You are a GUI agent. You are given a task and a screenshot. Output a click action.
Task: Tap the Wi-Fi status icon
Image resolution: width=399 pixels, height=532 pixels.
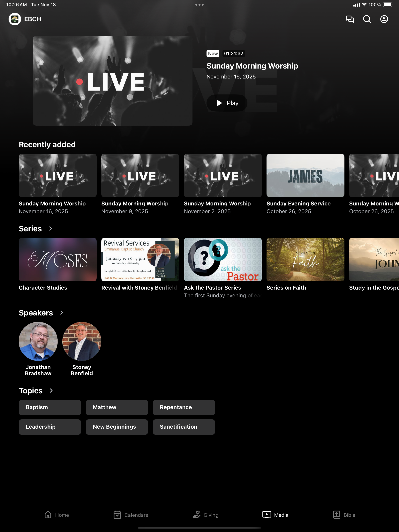[x=364, y=4]
